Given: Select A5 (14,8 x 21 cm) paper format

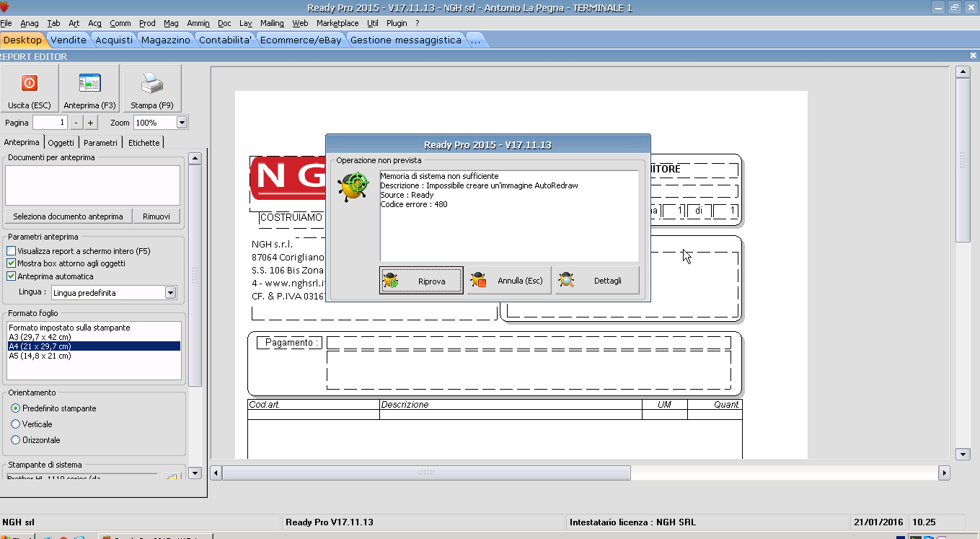Looking at the screenshot, I should click(94, 356).
